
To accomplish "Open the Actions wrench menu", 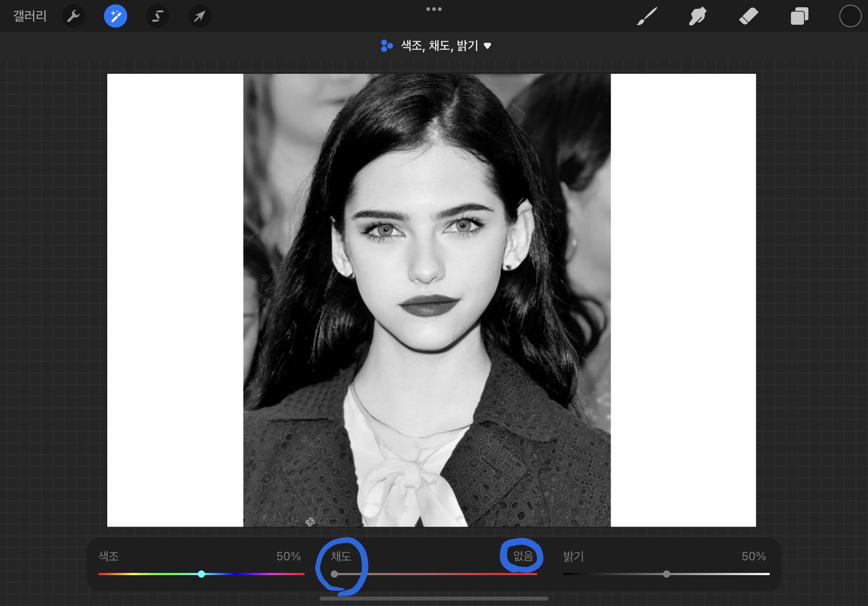I will click(x=73, y=16).
